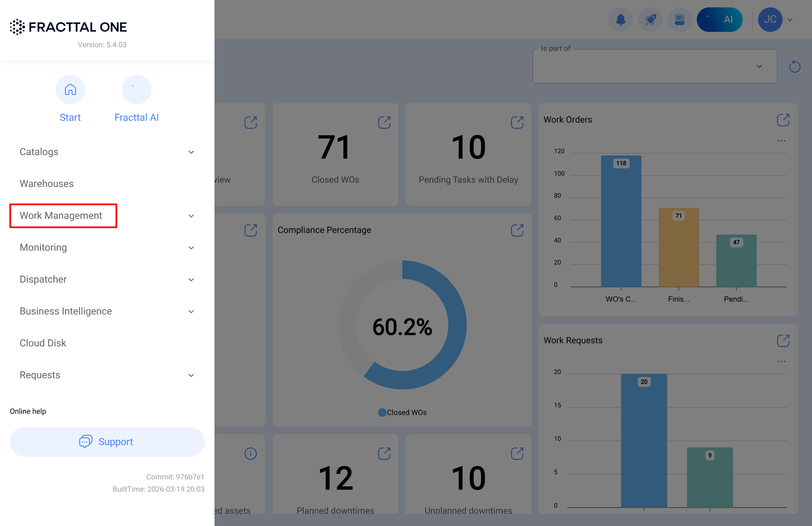Open the Is part of dropdown
812x526 pixels.
(x=655, y=66)
